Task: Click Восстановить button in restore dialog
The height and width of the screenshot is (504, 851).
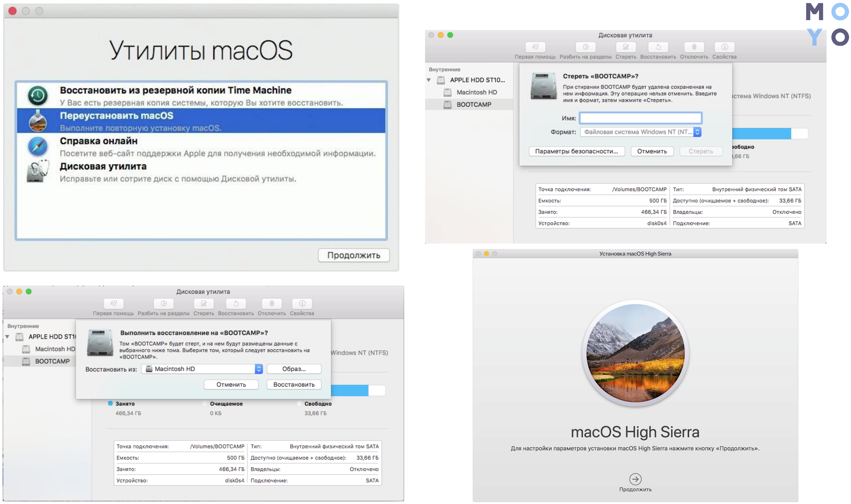Action: coord(294,384)
